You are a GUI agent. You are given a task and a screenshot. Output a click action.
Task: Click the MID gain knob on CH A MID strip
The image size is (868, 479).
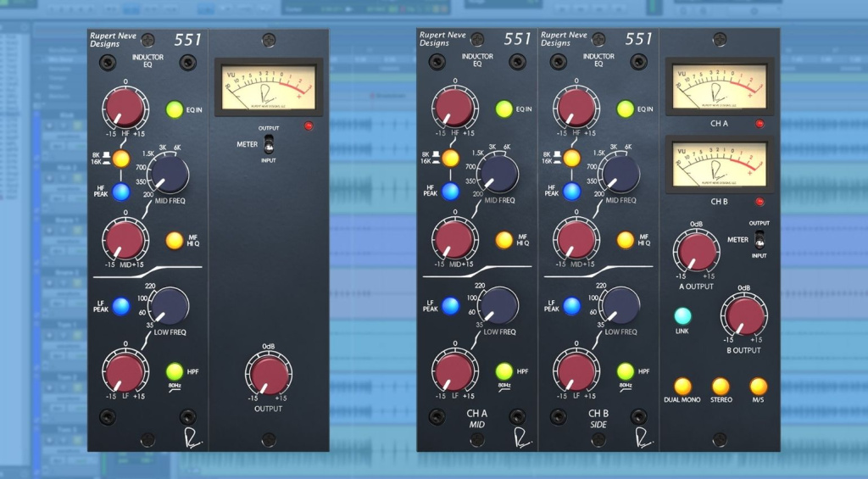454,239
